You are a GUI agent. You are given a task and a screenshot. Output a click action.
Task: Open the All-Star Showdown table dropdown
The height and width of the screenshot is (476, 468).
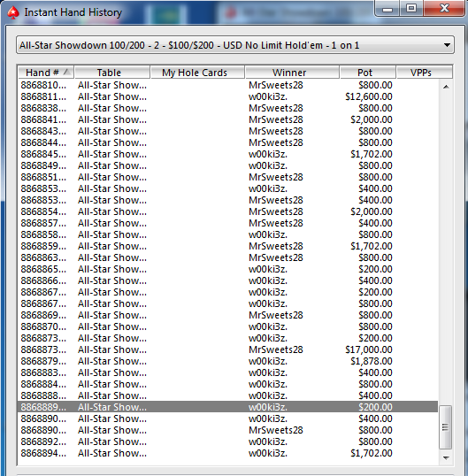pos(235,45)
